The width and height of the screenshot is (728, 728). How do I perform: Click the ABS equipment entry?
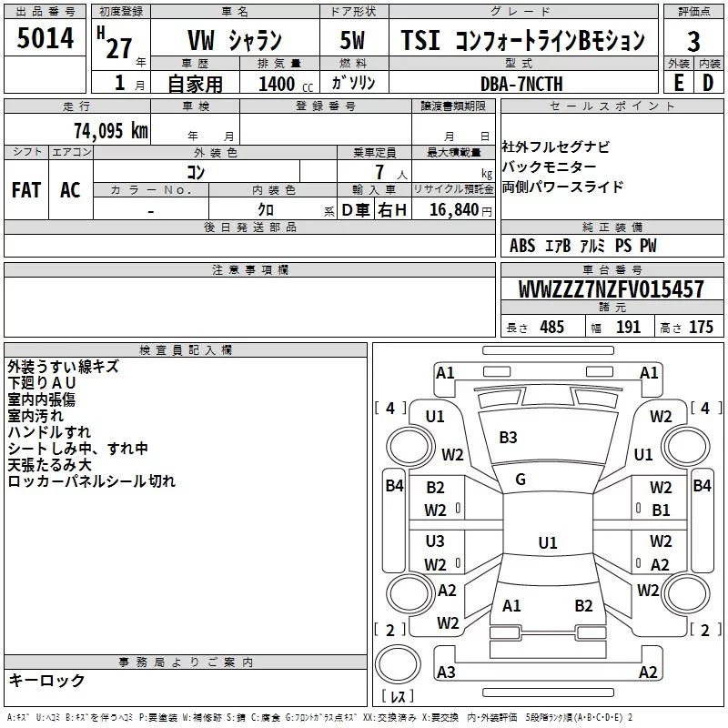[522, 246]
